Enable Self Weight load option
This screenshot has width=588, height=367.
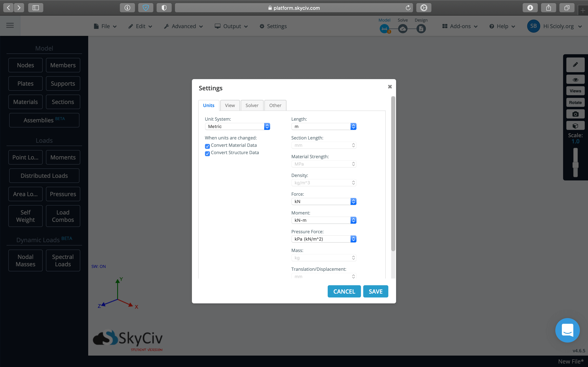[x=25, y=216]
